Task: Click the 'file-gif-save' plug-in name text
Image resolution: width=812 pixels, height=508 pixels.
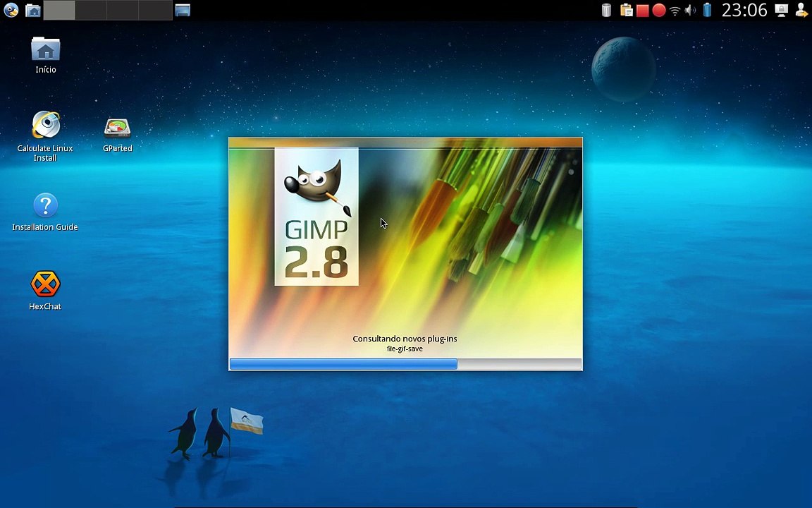Action: [x=405, y=349]
